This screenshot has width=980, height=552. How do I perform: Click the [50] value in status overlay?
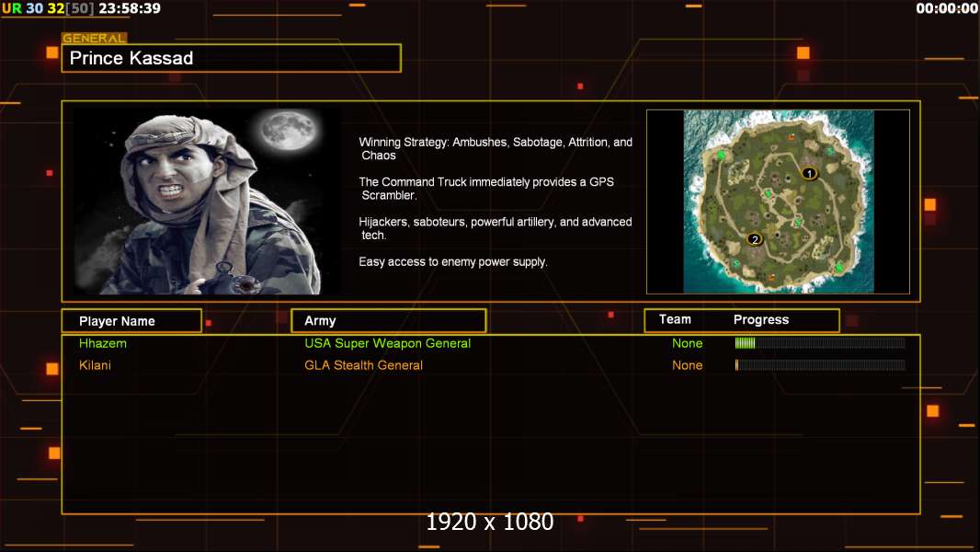(79, 8)
